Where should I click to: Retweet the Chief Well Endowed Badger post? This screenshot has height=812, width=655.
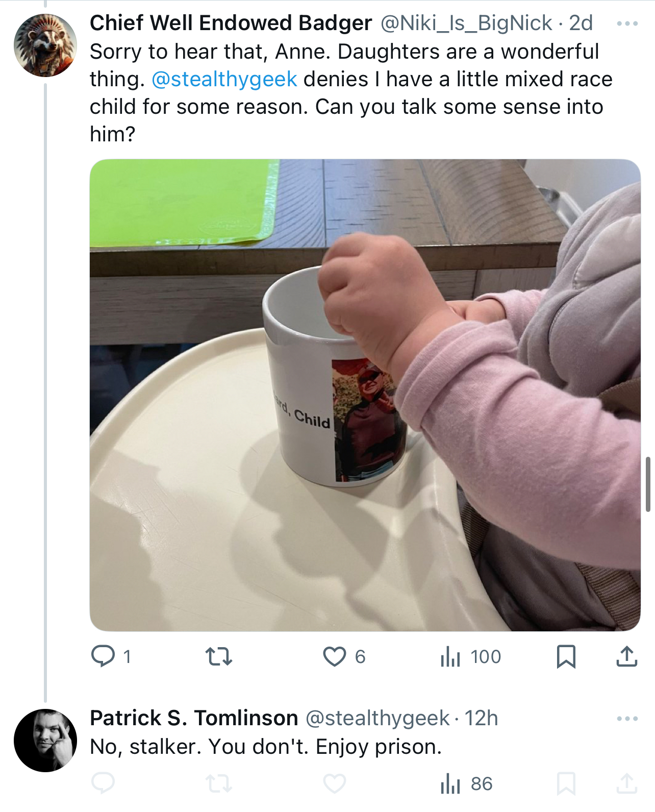coord(218,656)
